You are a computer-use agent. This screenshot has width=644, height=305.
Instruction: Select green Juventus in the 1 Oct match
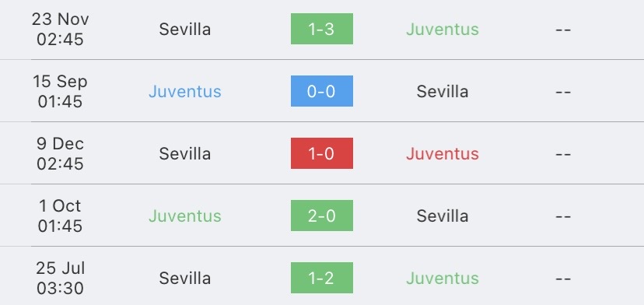tap(185, 216)
